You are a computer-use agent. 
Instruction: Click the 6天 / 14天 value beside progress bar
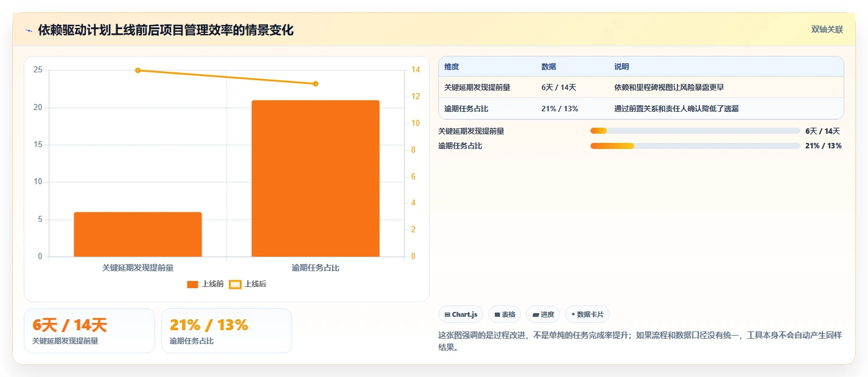point(822,131)
